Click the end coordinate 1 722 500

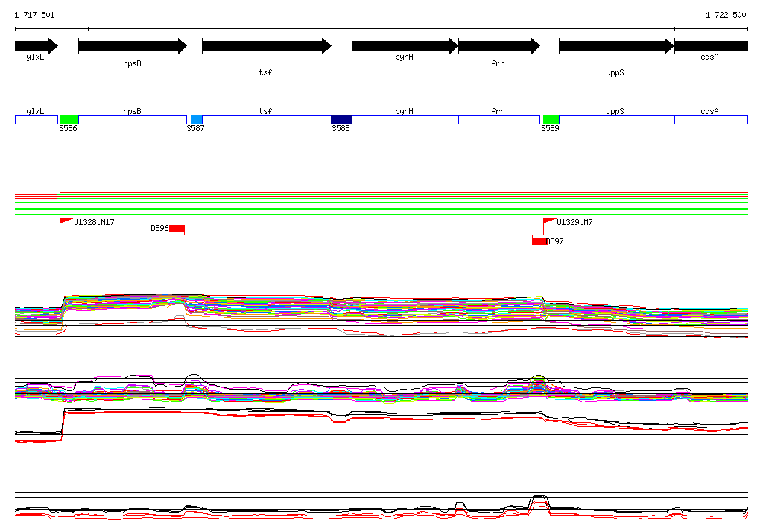coord(726,15)
